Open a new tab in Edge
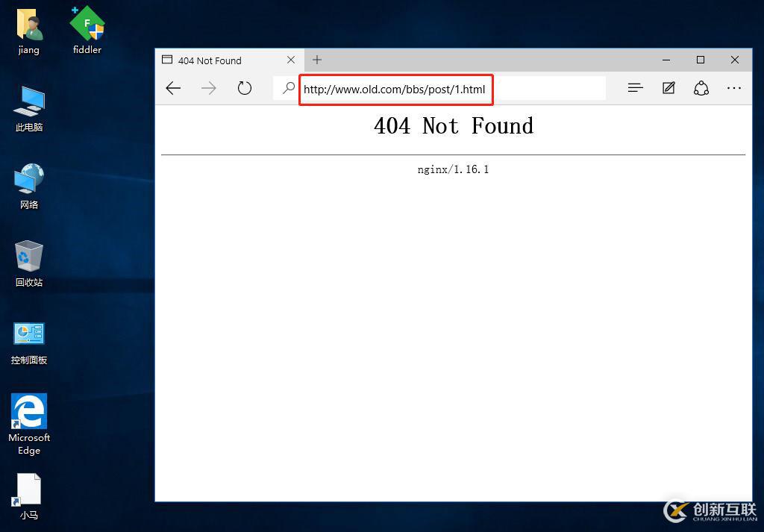Image resolution: width=764 pixels, height=532 pixels. click(x=317, y=60)
